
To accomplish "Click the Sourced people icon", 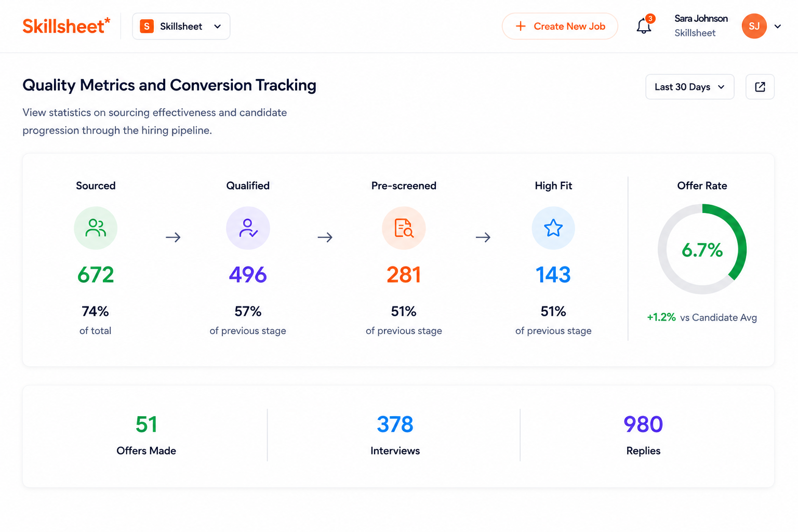I will tap(96, 228).
